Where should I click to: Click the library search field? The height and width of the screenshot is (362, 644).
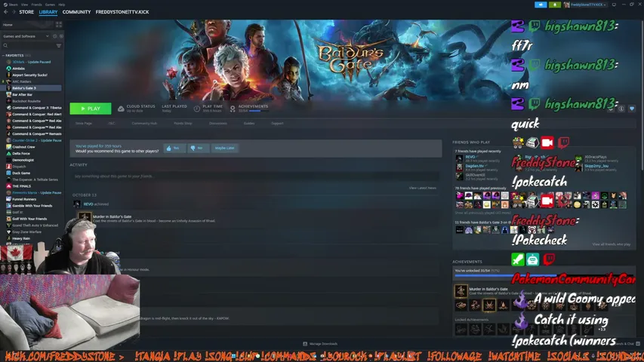(28, 45)
